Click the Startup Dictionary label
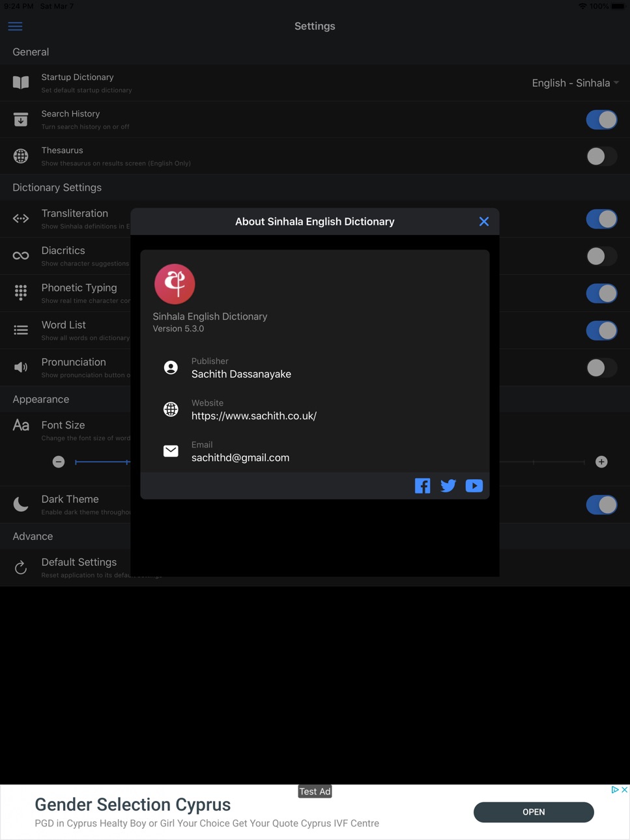This screenshot has height=840, width=630. 78,77
